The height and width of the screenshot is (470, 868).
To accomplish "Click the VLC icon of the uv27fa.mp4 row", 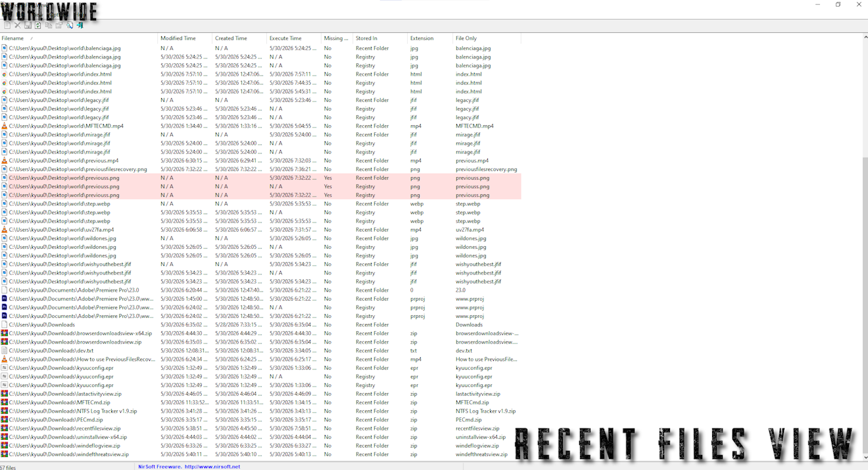I will click(x=5, y=230).
